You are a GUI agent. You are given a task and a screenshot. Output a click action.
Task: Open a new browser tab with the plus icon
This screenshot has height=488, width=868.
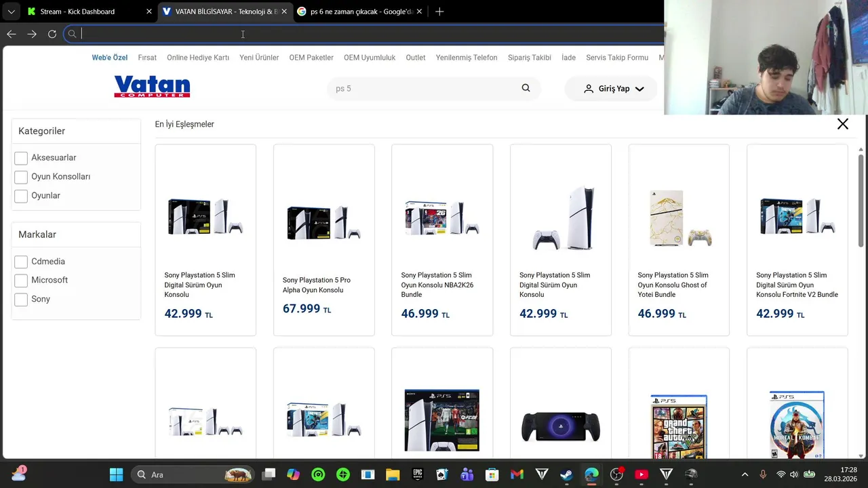coord(439,12)
